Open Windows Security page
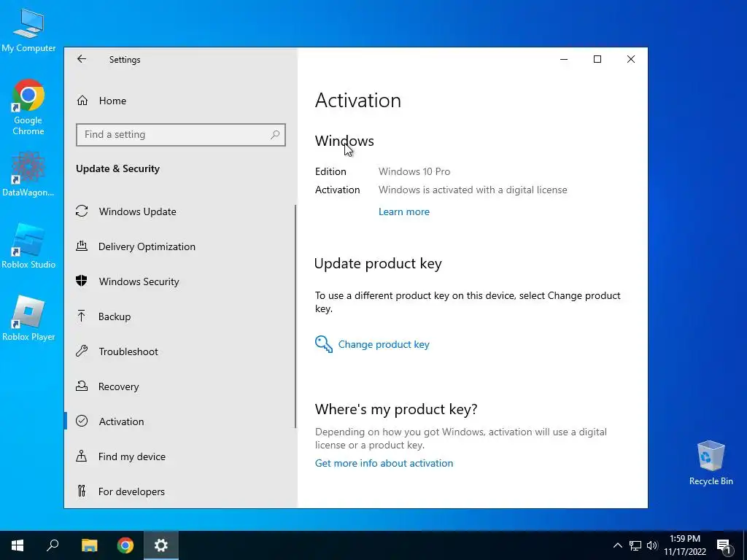The image size is (747, 560). pos(139,281)
